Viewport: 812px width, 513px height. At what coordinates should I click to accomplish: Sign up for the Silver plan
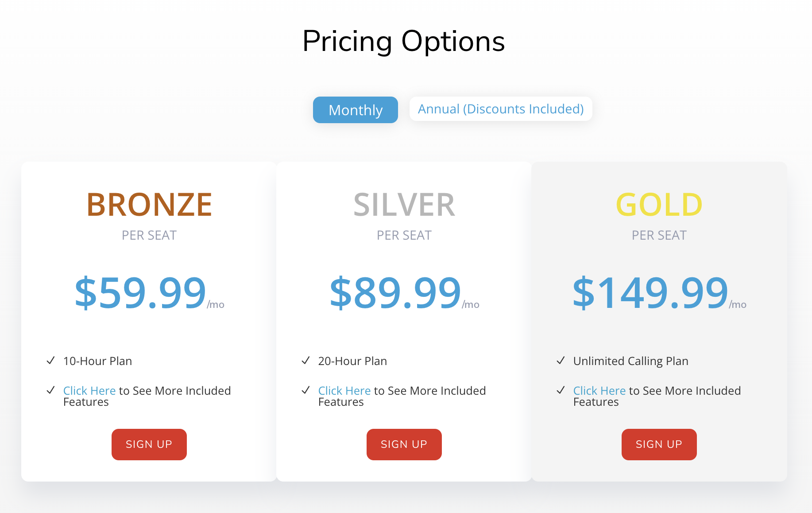(404, 444)
